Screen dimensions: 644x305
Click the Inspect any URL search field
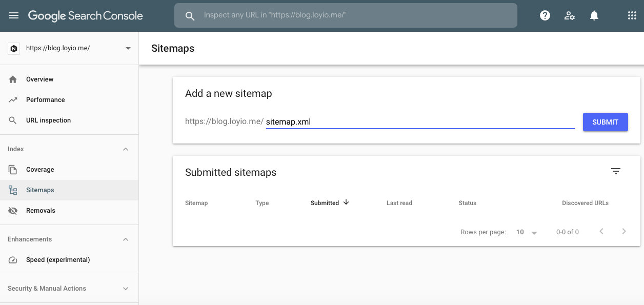pyautogui.click(x=346, y=15)
